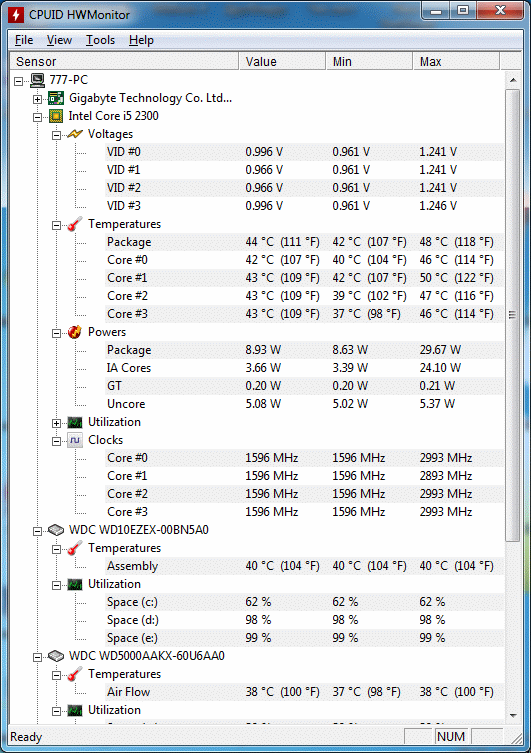Click the Min column header
Image resolution: width=531 pixels, height=753 pixels.
point(370,61)
